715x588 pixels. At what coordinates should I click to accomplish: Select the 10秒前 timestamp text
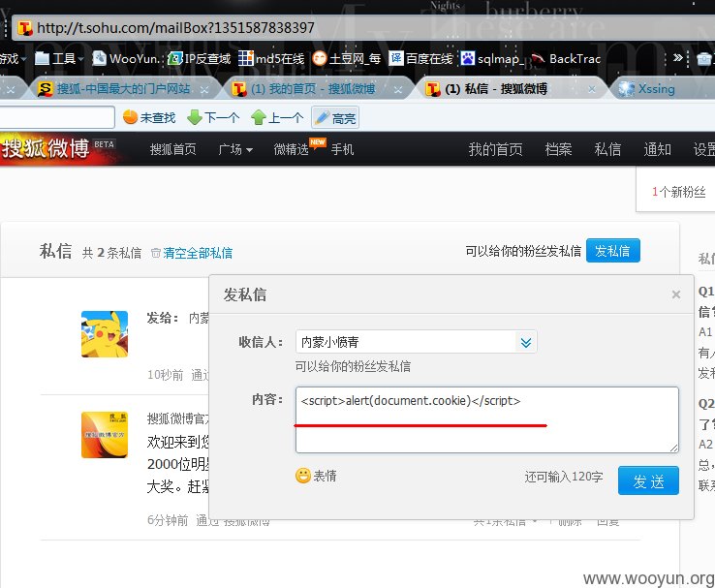tap(165, 375)
